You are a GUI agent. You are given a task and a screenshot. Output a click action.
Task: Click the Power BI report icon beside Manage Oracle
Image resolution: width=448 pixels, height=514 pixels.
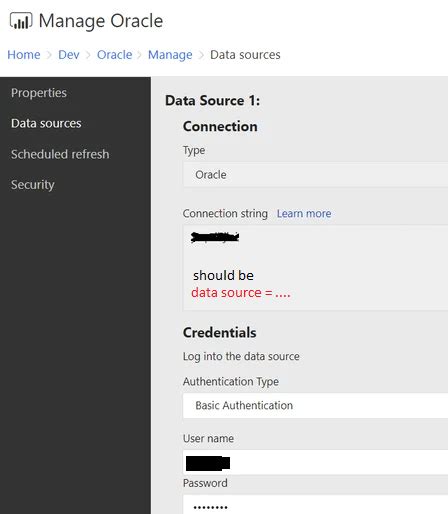(21, 21)
